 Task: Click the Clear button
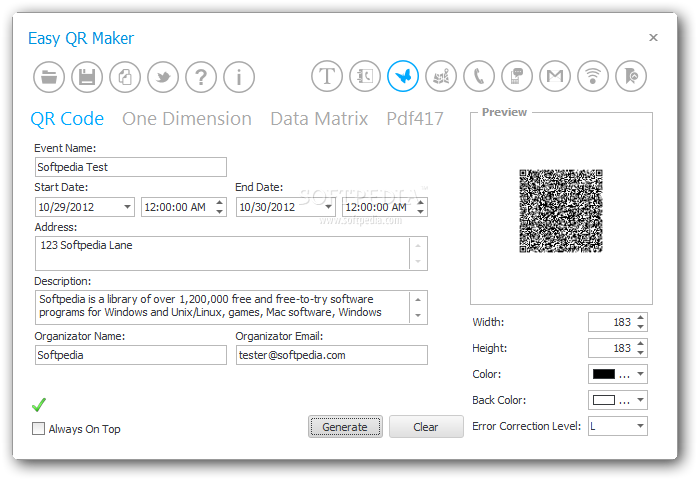point(426,427)
